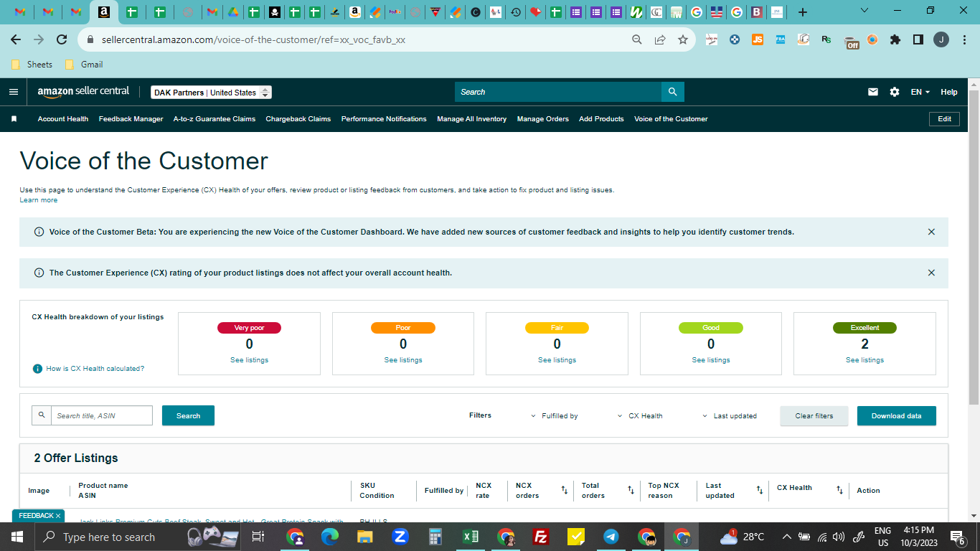Go to Manage All Inventory
The image size is (980, 551).
[472, 119]
